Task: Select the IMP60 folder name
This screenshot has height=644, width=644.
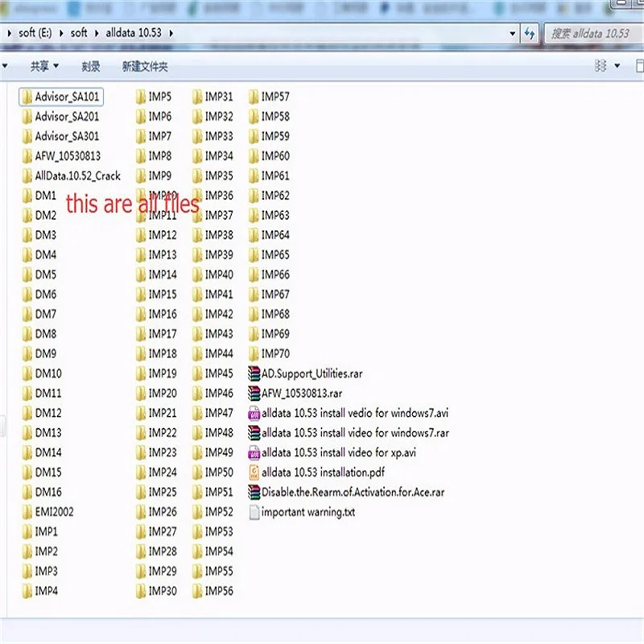Action: [x=275, y=156]
